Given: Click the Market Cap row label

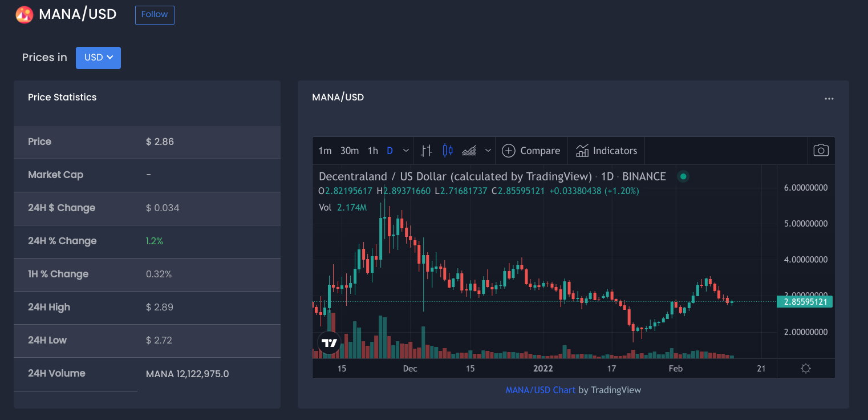Looking at the screenshot, I should pos(55,175).
